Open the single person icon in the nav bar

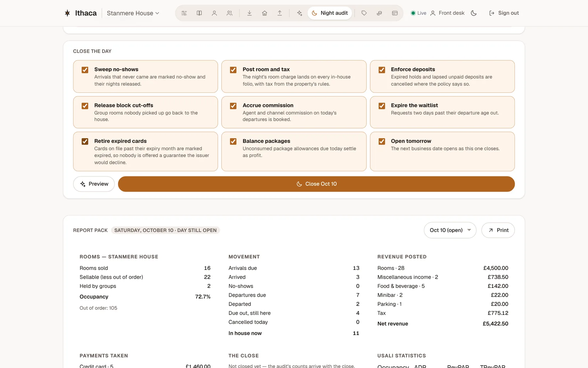pos(214,13)
